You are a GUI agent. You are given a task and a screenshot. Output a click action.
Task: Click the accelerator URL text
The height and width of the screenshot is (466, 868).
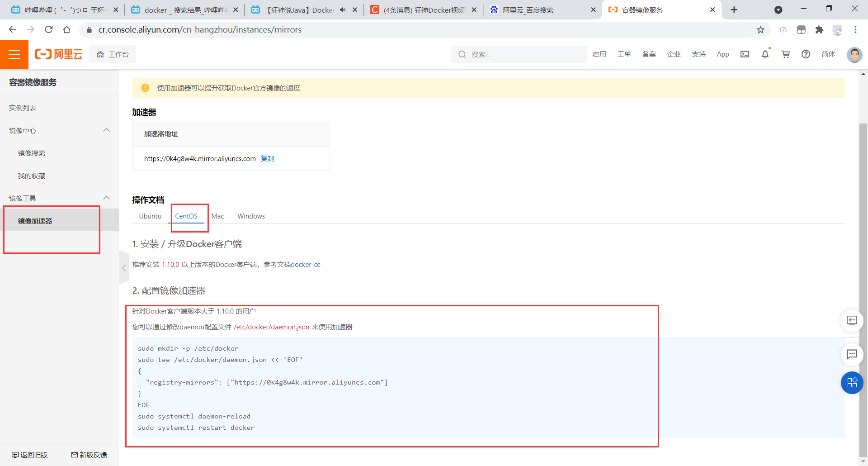pyautogui.click(x=200, y=158)
